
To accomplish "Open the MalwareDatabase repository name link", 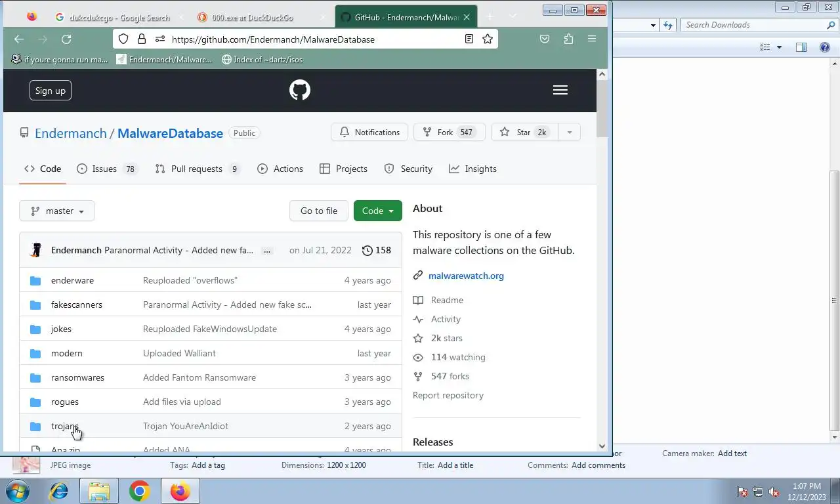I will [170, 133].
